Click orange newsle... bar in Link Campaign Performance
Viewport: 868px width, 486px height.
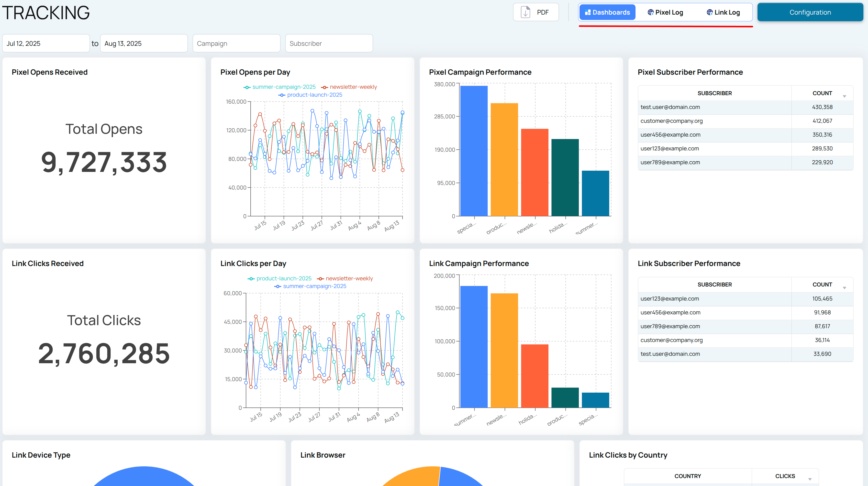[504, 350]
